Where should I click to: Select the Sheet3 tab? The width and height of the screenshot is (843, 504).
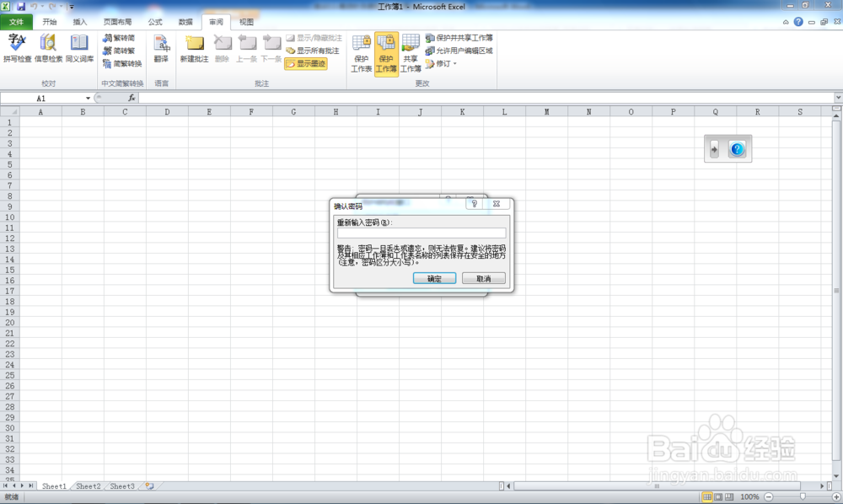[x=122, y=486]
